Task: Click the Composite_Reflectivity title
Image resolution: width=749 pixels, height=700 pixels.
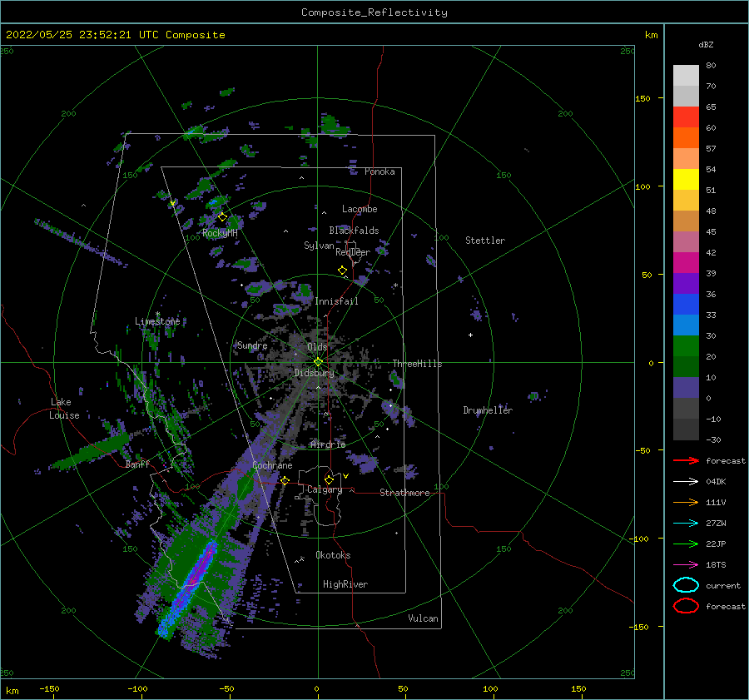Action: (374, 12)
